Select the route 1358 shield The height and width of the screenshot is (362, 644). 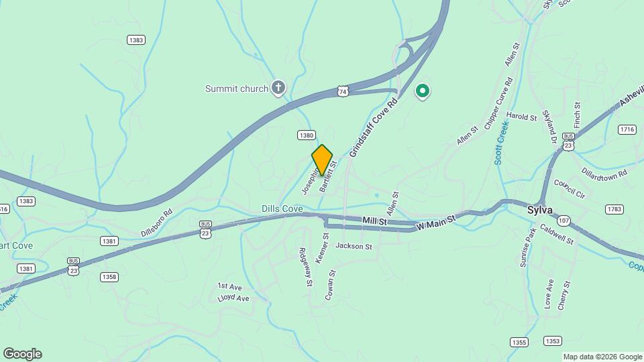[x=109, y=277]
